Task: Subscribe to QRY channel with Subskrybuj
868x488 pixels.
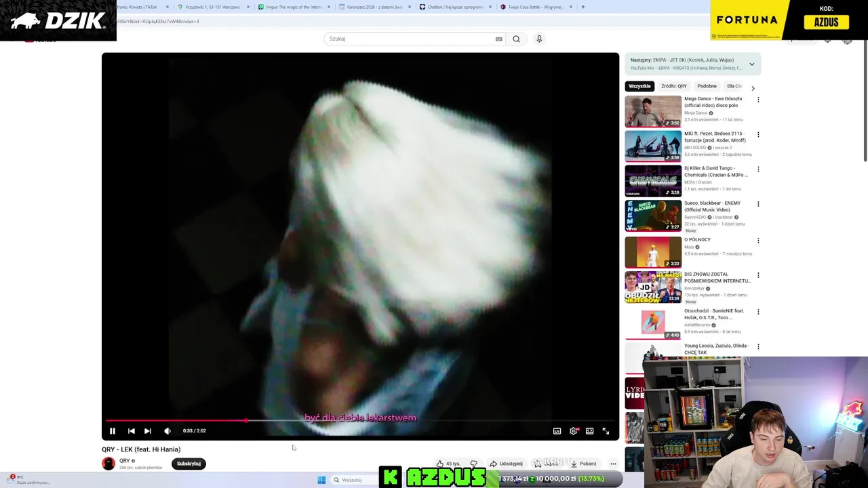Action: pyautogui.click(x=189, y=464)
